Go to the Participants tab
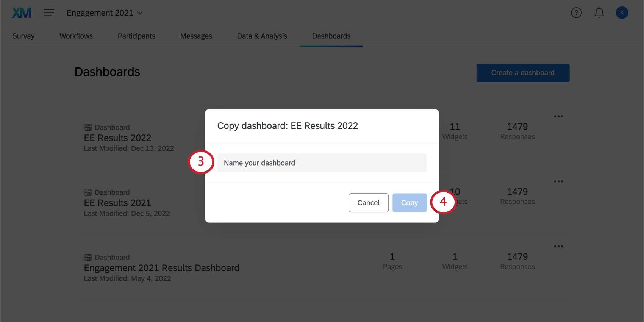 tap(136, 36)
